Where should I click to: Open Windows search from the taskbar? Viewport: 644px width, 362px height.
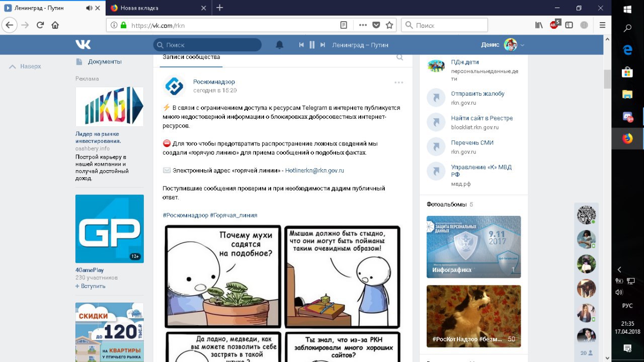tap(627, 29)
